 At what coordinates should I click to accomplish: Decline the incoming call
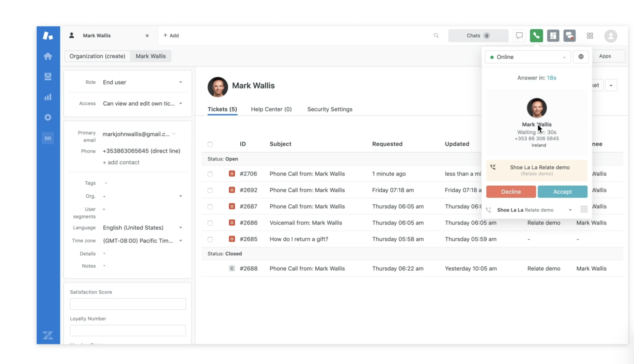coord(511,192)
